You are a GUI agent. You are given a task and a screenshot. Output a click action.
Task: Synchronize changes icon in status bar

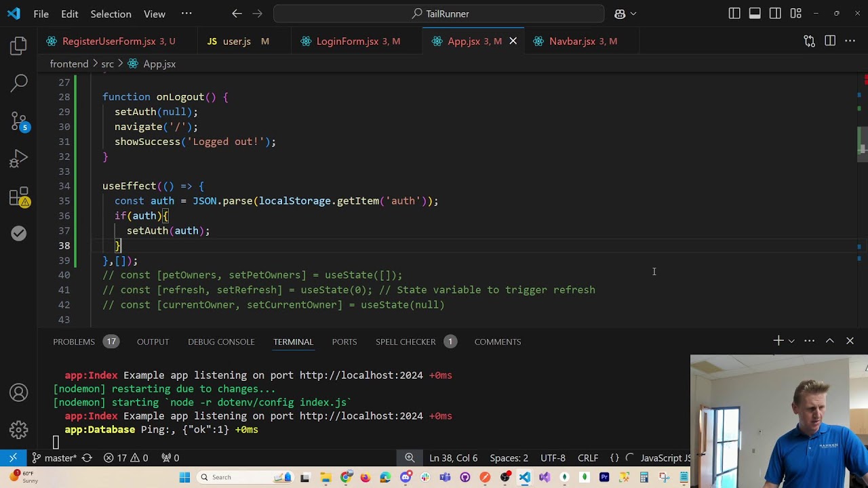[x=87, y=458]
